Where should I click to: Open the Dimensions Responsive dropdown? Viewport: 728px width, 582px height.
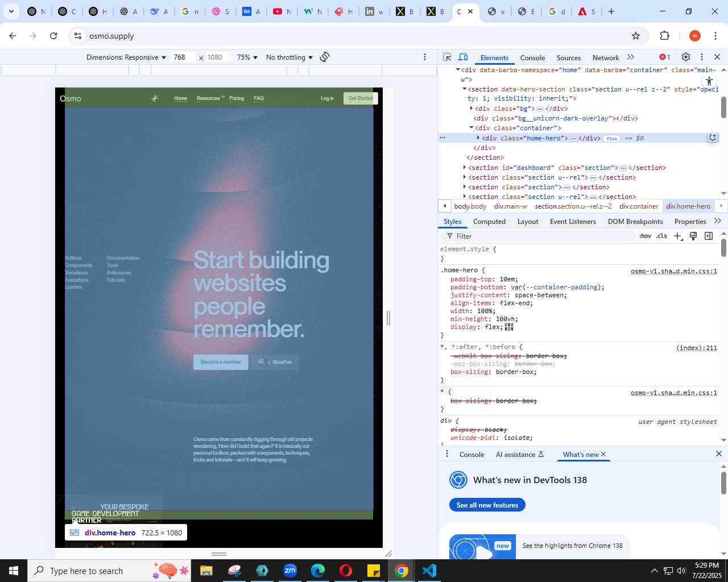click(126, 57)
